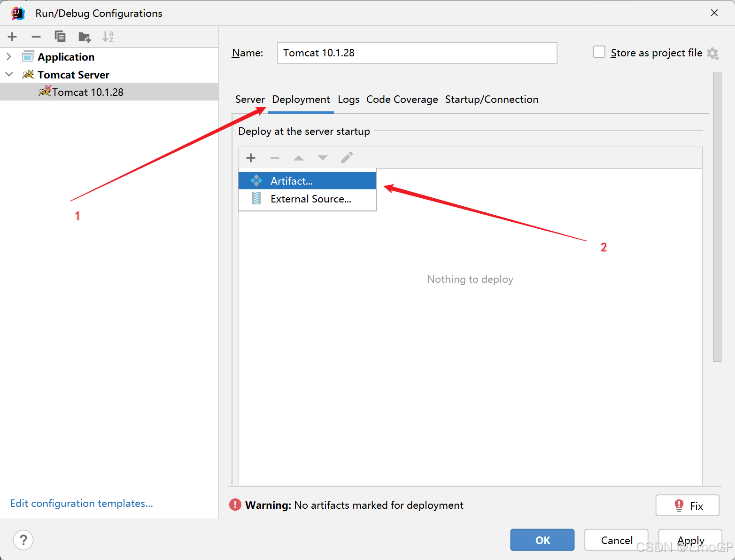Remove deployment item with minus button

[275, 158]
